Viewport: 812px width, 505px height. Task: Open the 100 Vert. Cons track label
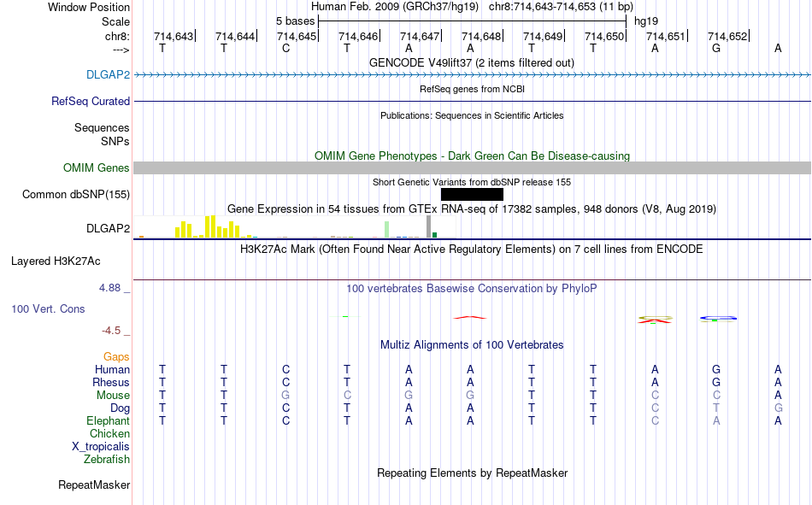point(48,308)
